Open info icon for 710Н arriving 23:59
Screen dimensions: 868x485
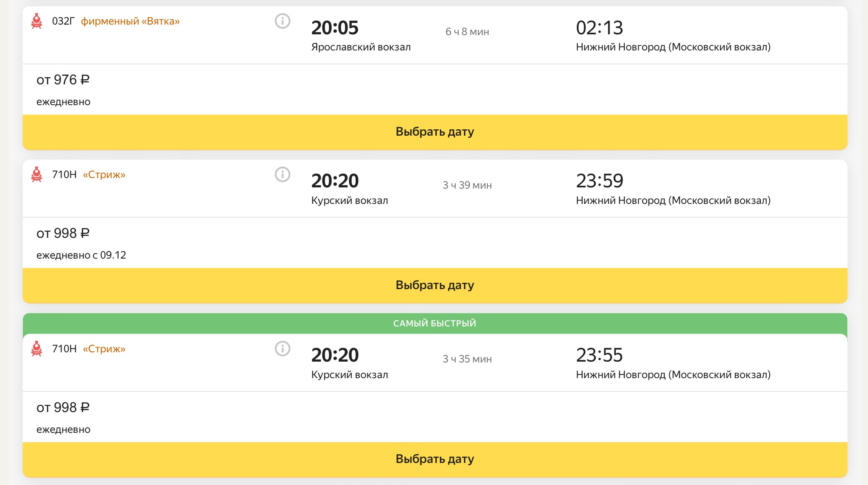282,174
